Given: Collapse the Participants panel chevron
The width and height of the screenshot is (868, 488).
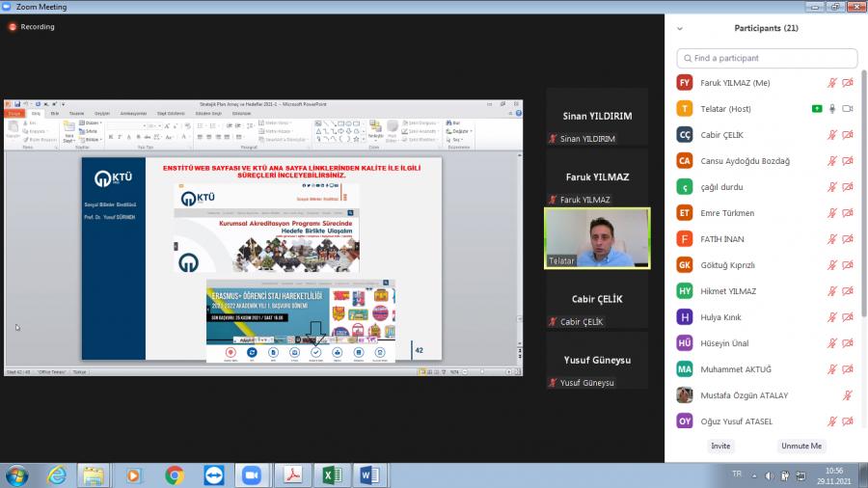Looking at the screenshot, I should coord(680,29).
